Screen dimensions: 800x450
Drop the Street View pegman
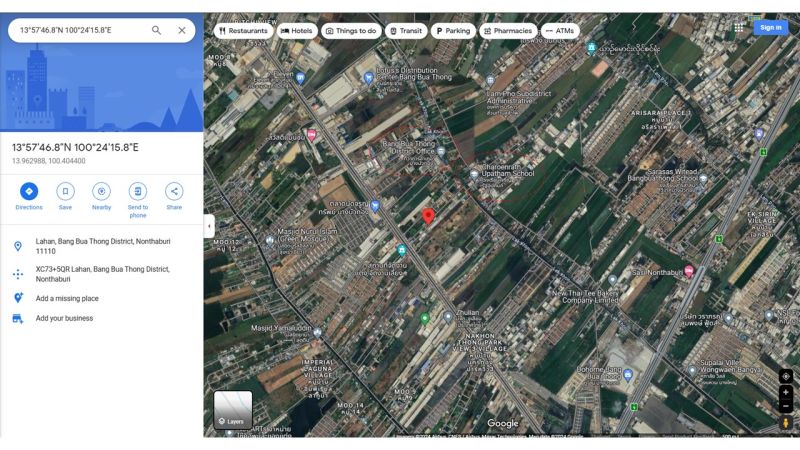(786, 423)
